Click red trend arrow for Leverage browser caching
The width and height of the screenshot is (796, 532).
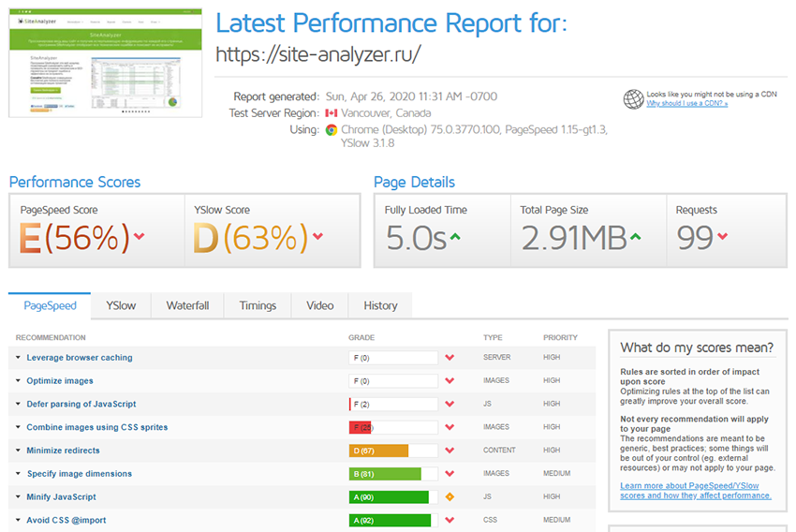[x=450, y=358]
